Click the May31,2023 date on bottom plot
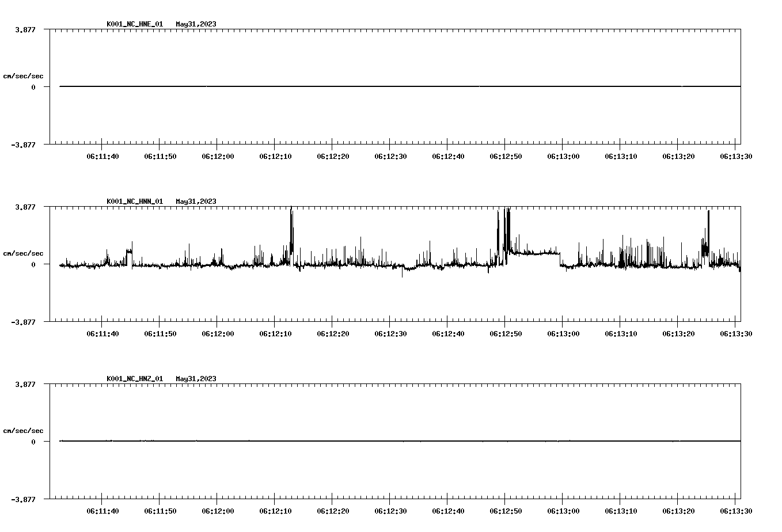The width and height of the screenshot is (782, 532). point(196,379)
